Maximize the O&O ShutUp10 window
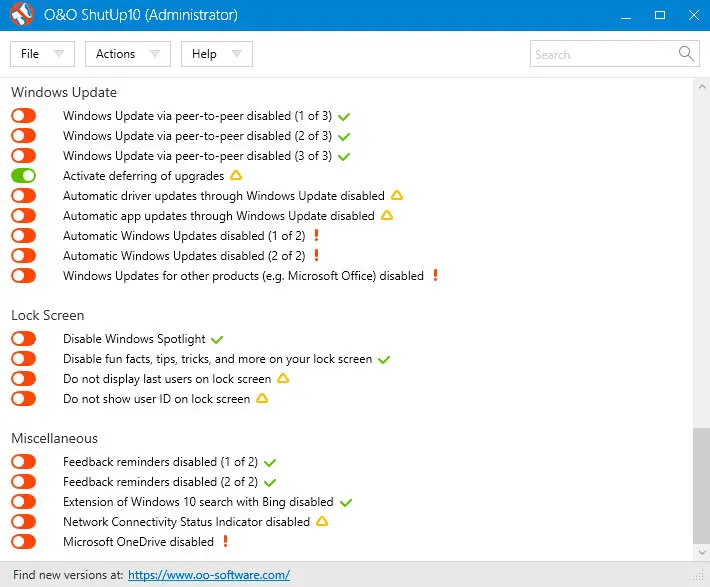710x587 pixels. (x=660, y=15)
